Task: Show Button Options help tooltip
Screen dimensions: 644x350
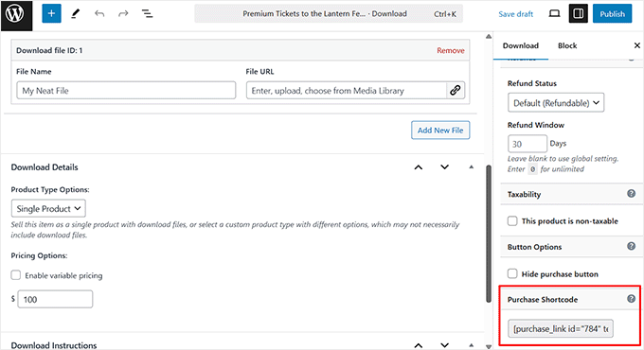Action: (x=632, y=246)
